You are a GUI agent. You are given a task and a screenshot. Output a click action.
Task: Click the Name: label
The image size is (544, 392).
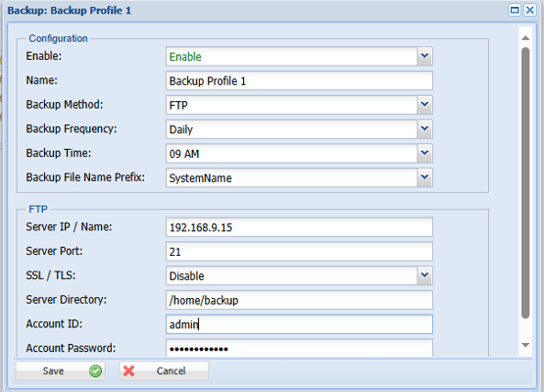(41, 80)
